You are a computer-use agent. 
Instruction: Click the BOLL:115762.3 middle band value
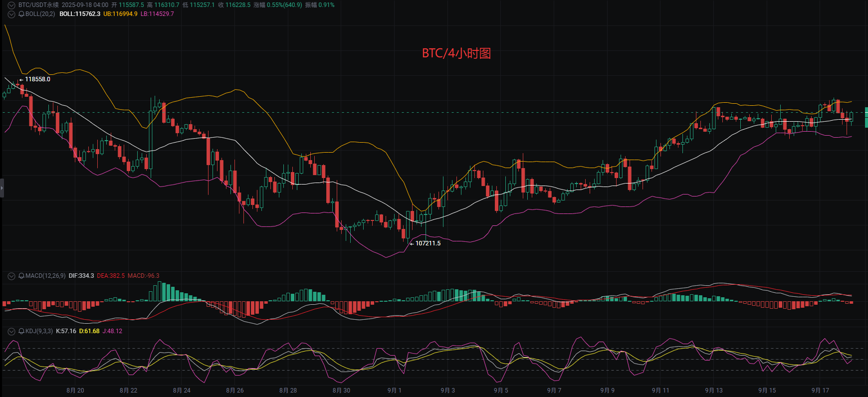point(80,14)
